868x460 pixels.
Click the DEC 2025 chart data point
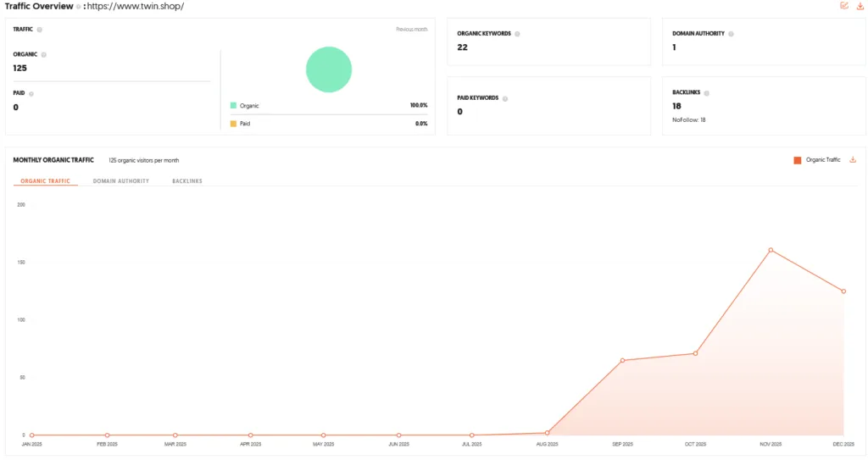[843, 291]
